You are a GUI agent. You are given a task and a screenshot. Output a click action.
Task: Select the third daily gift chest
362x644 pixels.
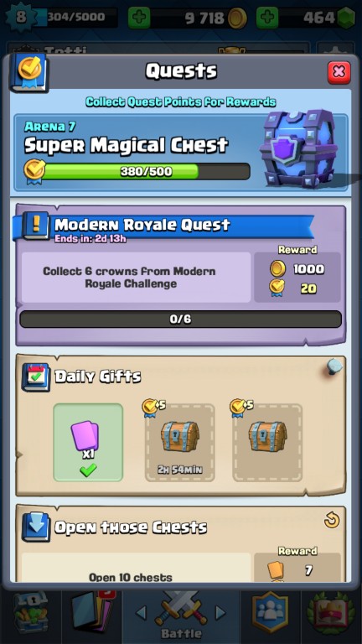coord(267,443)
